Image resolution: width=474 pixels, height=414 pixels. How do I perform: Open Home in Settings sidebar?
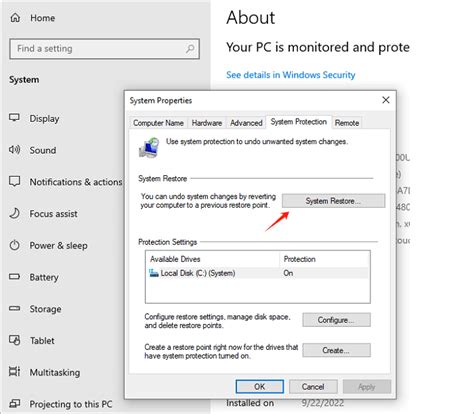pos(42,18)
